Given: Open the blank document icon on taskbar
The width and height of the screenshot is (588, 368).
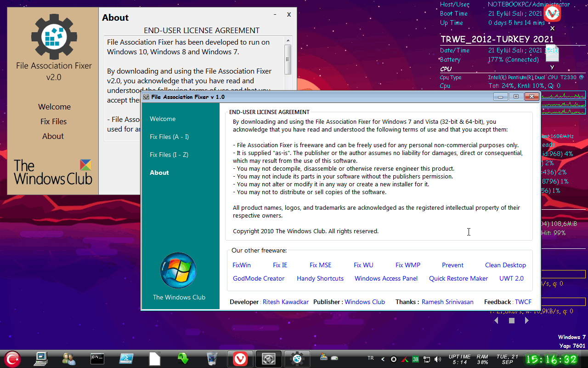Looking at the screenshot, I should [154, 358].
